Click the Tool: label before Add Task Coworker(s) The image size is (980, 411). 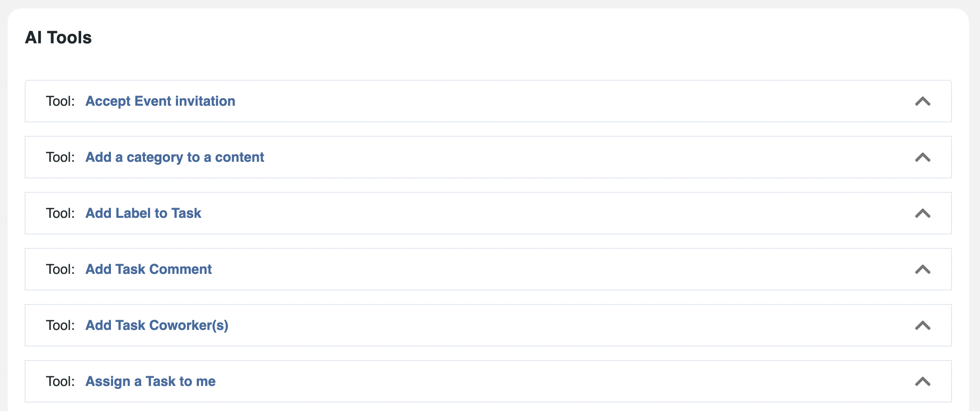coord(60,325)
